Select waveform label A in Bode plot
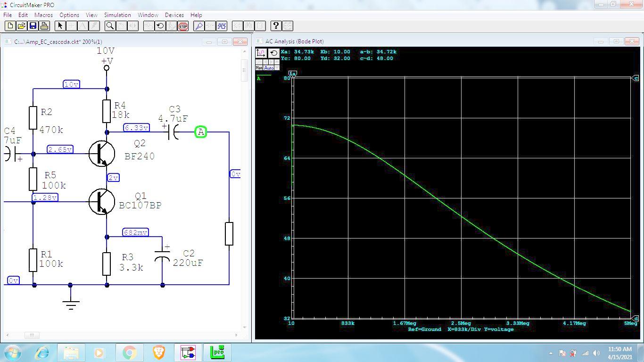Viewport: 644px width, 362px height. [x=259, y=78]
